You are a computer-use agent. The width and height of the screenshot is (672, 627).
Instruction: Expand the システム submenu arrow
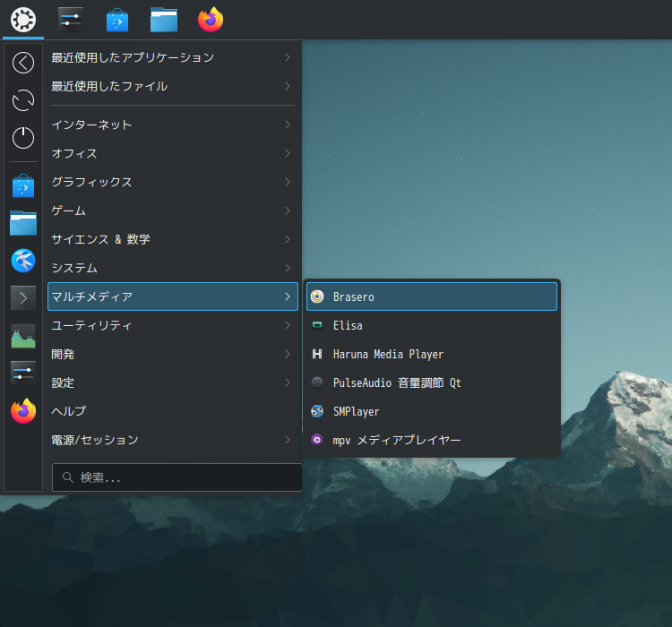288,268
